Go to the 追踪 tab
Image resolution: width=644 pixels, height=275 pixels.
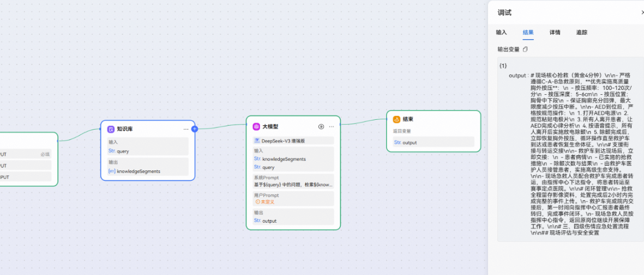click(x=582, y=33)
